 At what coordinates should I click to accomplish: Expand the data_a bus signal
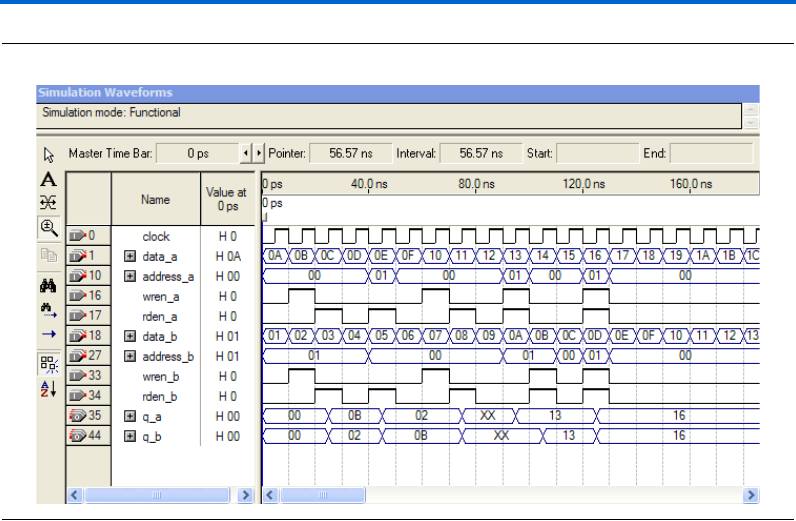coord(129,257)
